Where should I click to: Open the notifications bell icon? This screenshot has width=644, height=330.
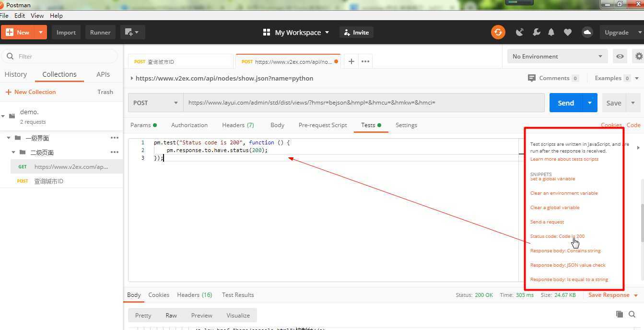coord(551,32)
